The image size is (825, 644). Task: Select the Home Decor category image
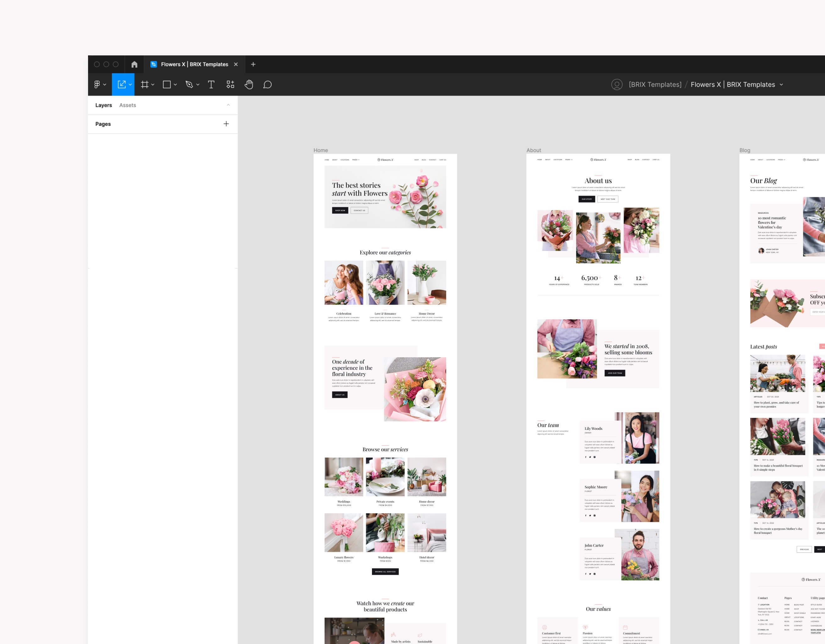pyautogui.click(x=427, y=282)
